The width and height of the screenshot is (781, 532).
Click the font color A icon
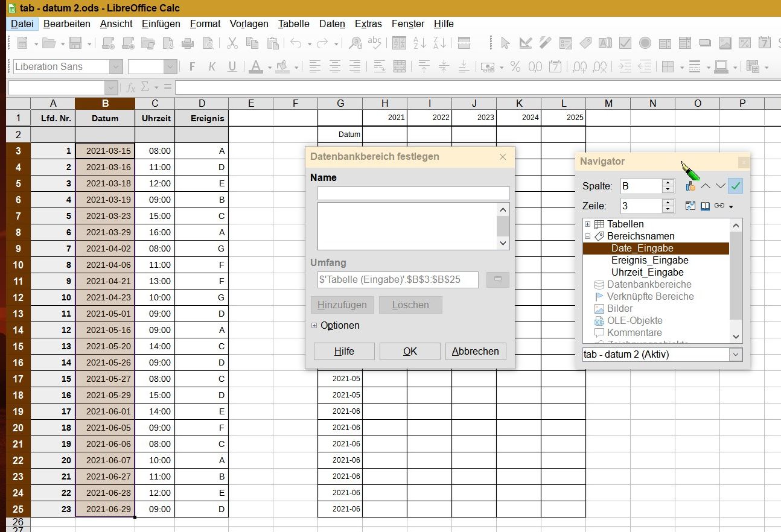click(257, 66)
